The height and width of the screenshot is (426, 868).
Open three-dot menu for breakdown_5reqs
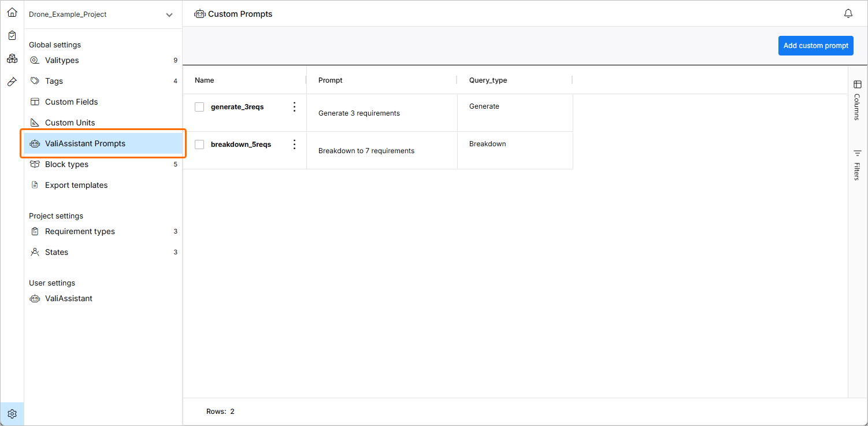click(294, 145)
